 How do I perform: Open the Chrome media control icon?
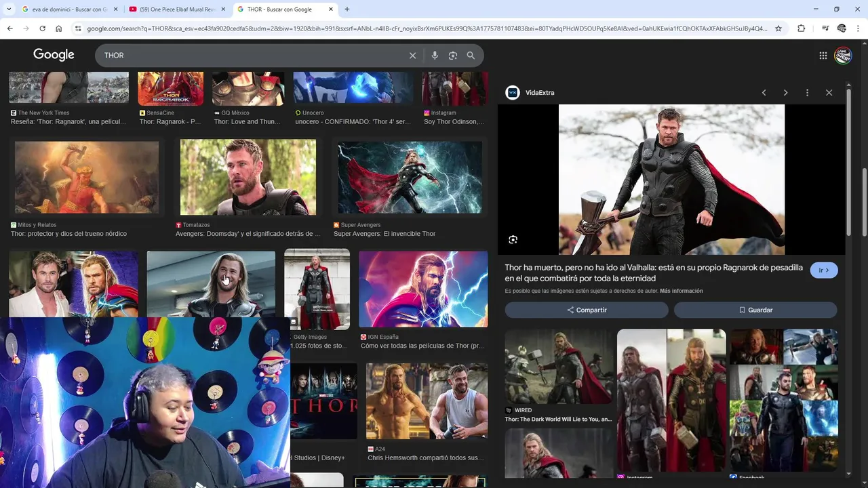pyautogui.click(x=825, y=28)
